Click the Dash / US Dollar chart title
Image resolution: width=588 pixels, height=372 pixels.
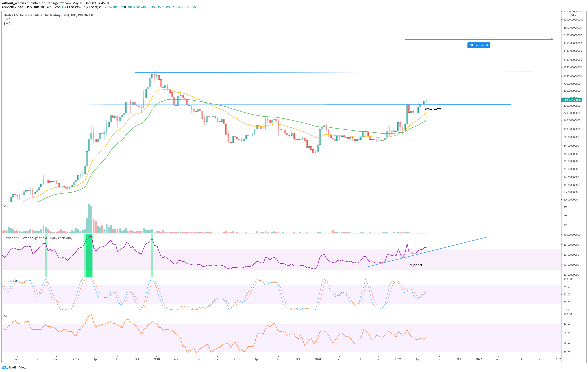[x=48, y=15]
